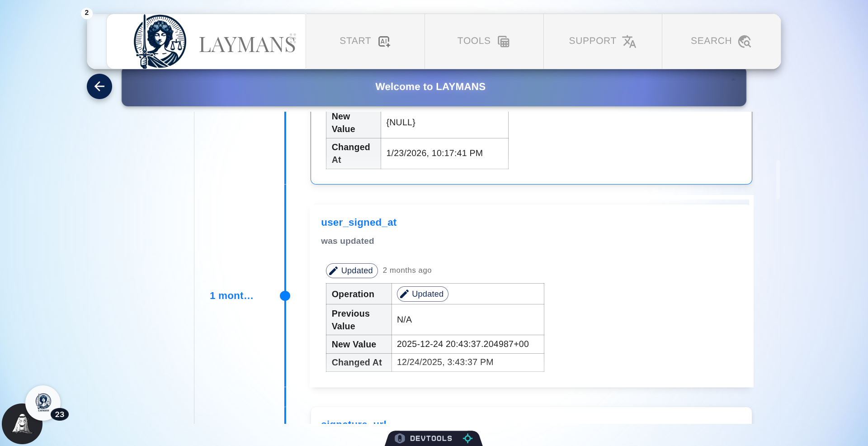868x446 pixels.
Task: Open the user avatar showing badge 23
Action: point(22,424)
